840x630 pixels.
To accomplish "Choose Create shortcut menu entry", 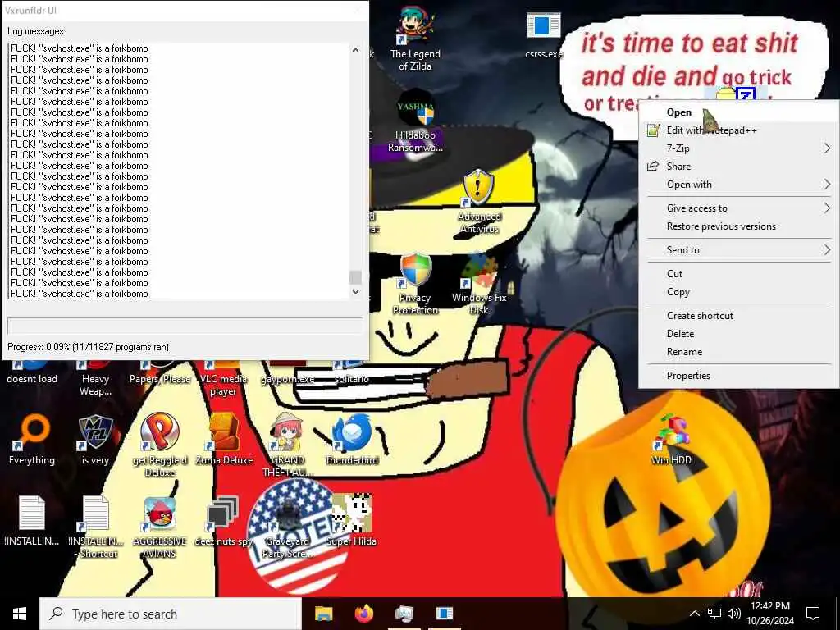I will (739, 316).
